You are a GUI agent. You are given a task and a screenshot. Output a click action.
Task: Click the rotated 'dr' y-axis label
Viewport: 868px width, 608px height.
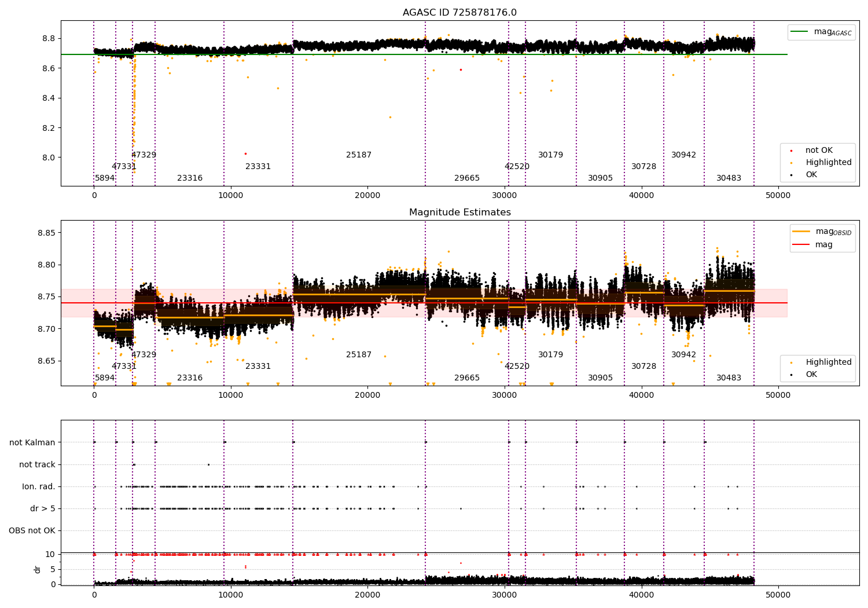tap(38, 569)
